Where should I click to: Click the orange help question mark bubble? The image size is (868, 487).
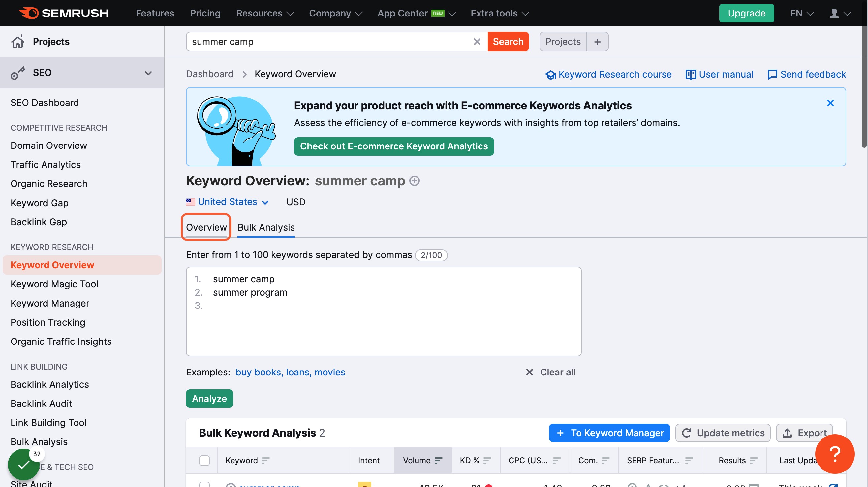pos(835,454)
